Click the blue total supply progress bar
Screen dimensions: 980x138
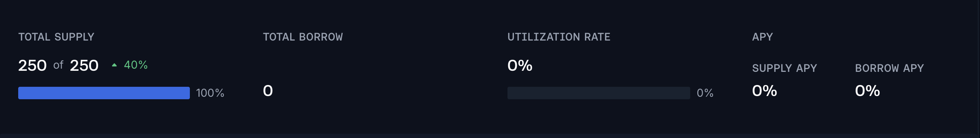click(104, 93)
